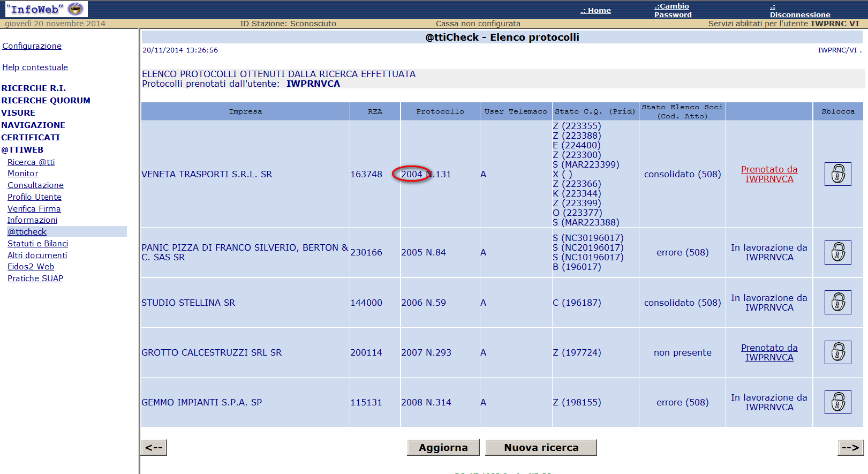Open Informazioni link

point(32,220)
